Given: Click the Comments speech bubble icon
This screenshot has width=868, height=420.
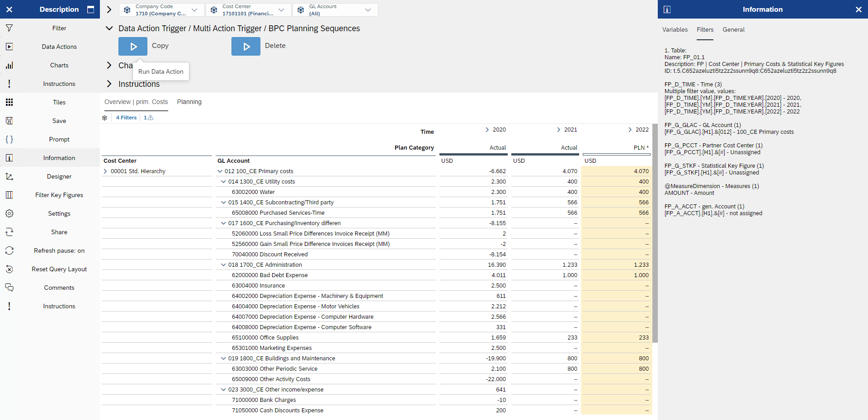Looking at the screenshot, I should [9, 288].
